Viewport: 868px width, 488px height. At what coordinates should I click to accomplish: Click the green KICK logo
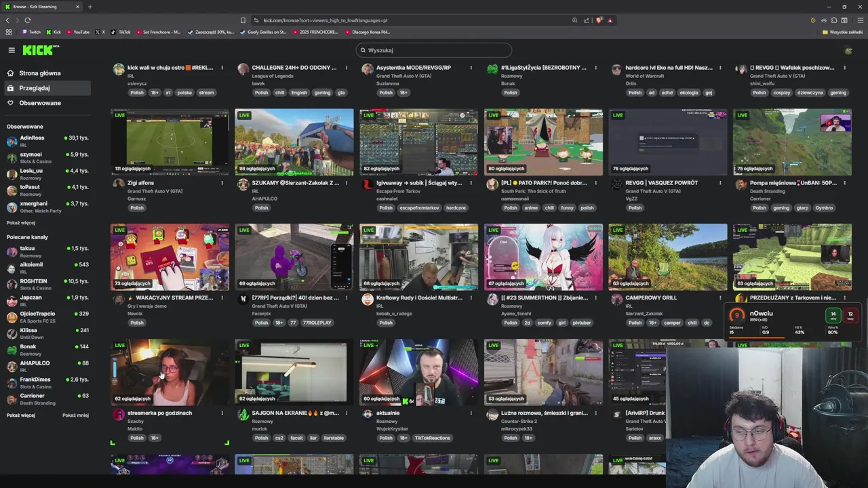pyautogui.click(x=39, y=50)
